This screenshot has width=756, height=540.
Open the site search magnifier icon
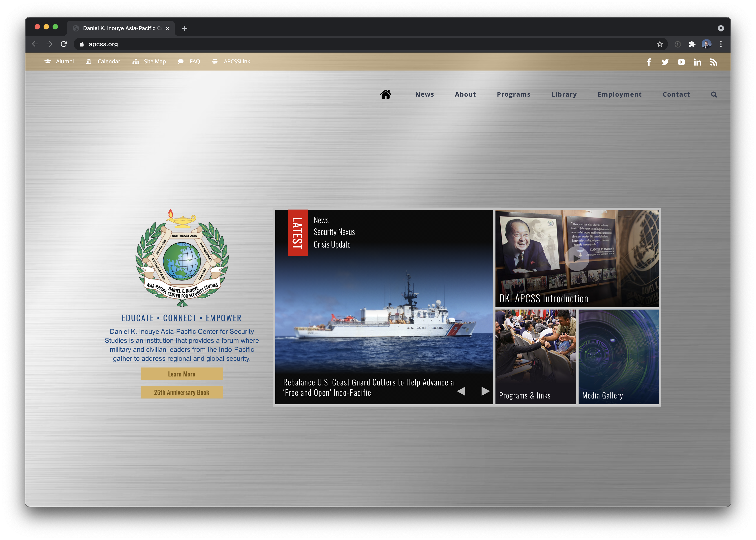(714, 94)
